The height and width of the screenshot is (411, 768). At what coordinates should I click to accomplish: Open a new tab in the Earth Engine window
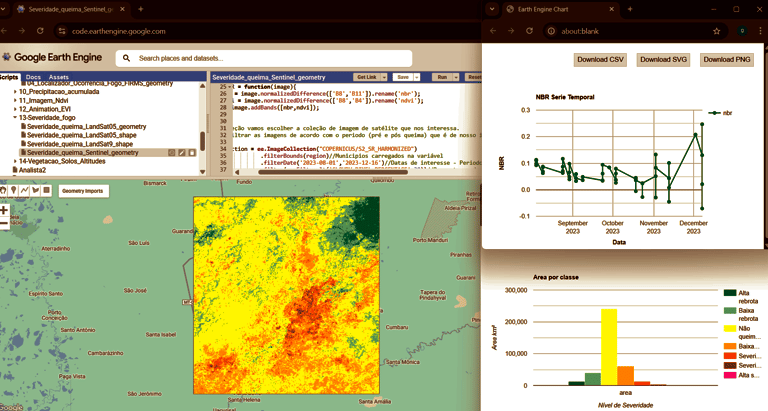point(141,9)
